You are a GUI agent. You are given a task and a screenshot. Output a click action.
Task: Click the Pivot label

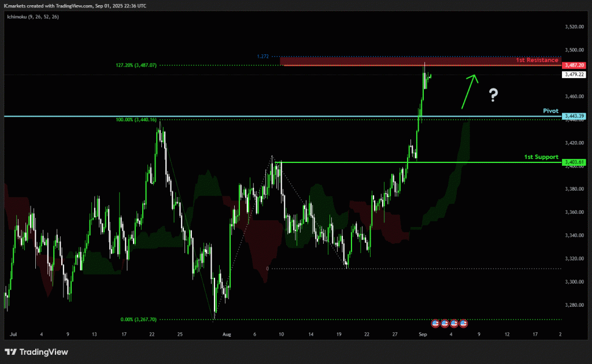point(550,111)
